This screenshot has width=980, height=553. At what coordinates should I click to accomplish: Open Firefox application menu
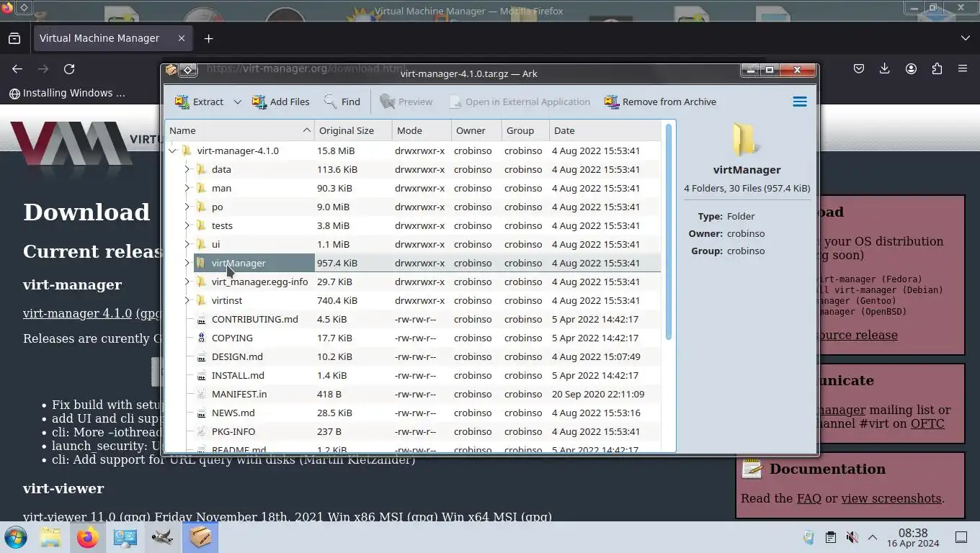pos(963,68)
